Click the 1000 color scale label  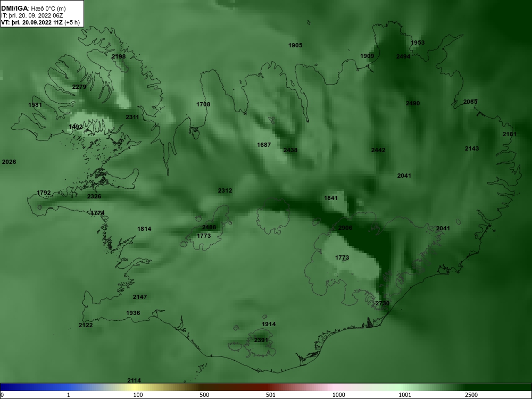[x=338, y=395]
